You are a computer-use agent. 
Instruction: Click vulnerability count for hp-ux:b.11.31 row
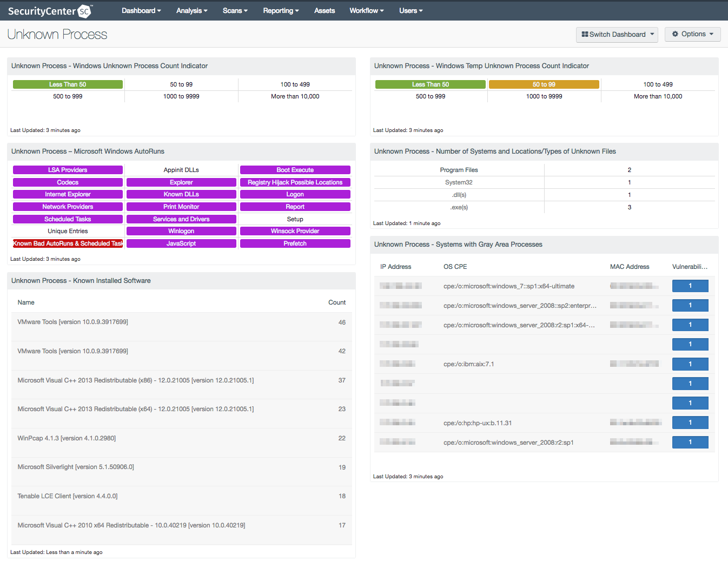[690, 423]
